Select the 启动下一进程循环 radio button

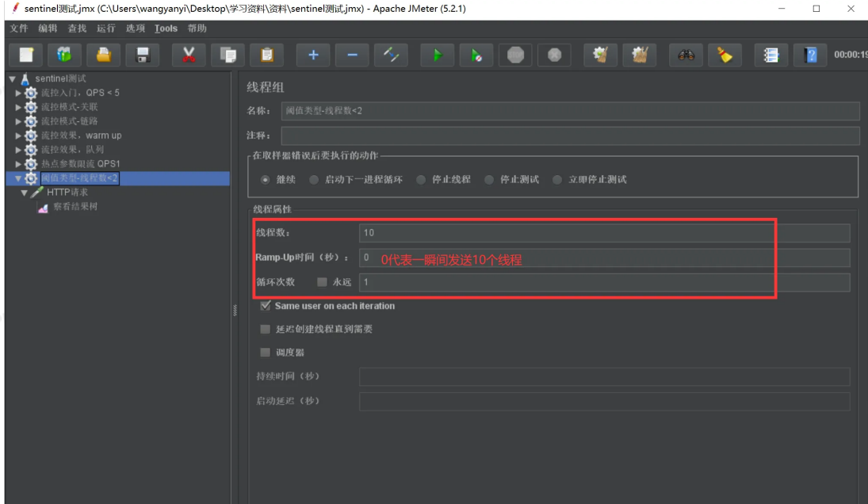pyautogui.click(x=314, y=179)
